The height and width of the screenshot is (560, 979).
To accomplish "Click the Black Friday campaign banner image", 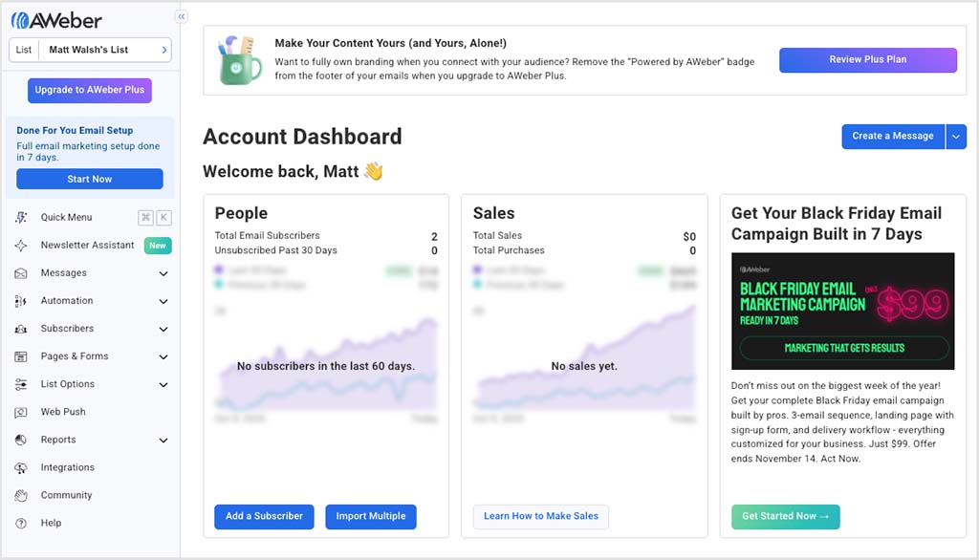I will 842,311.
